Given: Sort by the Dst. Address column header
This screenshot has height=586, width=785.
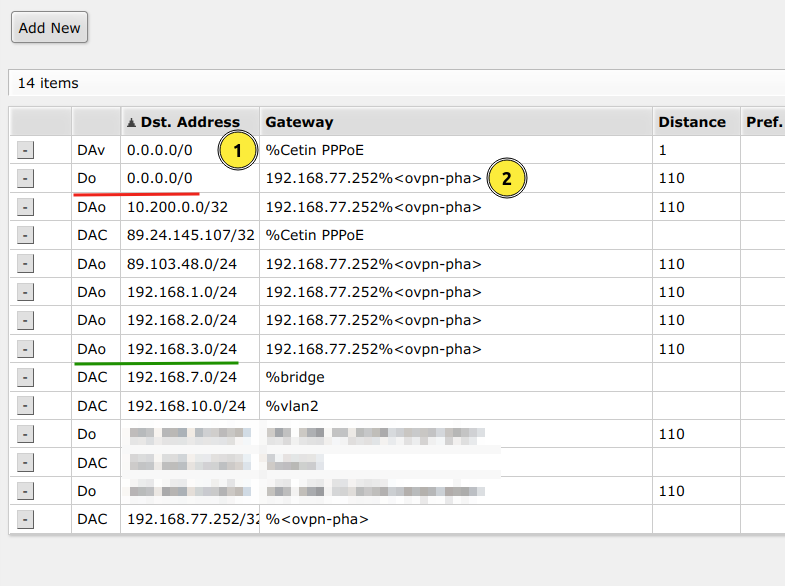Looking at the screenshot, I should (190, 122).
